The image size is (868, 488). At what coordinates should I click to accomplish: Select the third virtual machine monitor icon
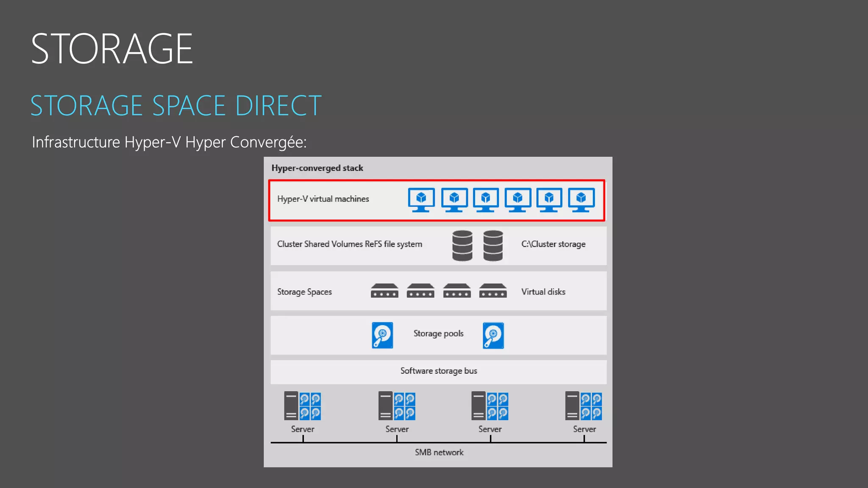click(x=486, y=200)
